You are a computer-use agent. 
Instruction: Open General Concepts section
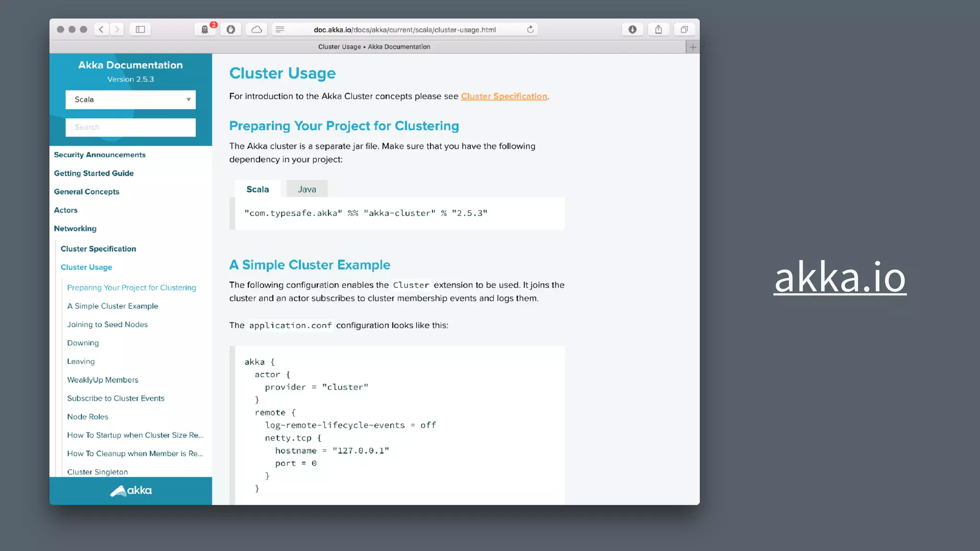coord(87,192)
